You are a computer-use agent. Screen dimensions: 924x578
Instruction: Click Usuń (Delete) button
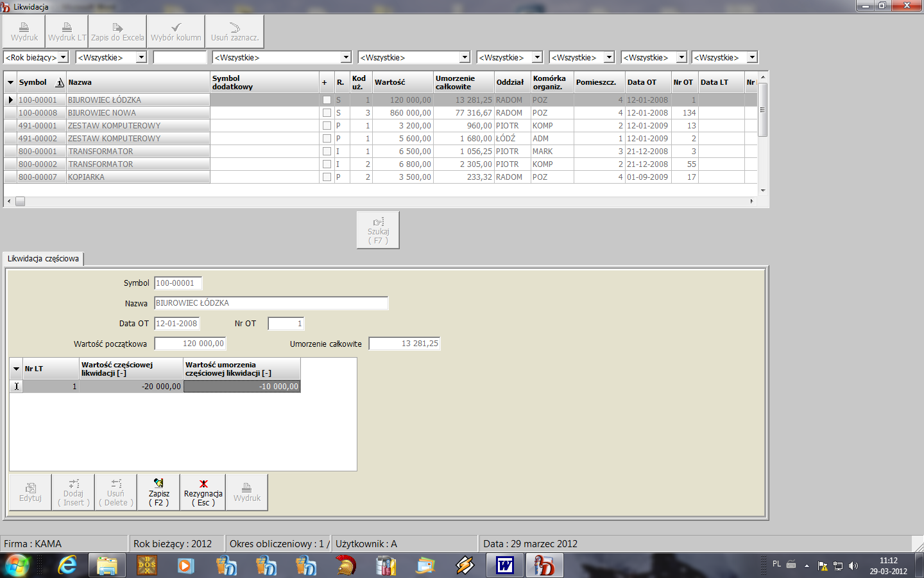(116, 493)
